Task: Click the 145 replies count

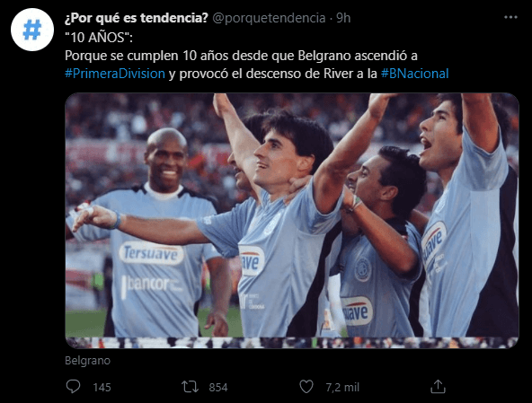Action: [102, 387]
